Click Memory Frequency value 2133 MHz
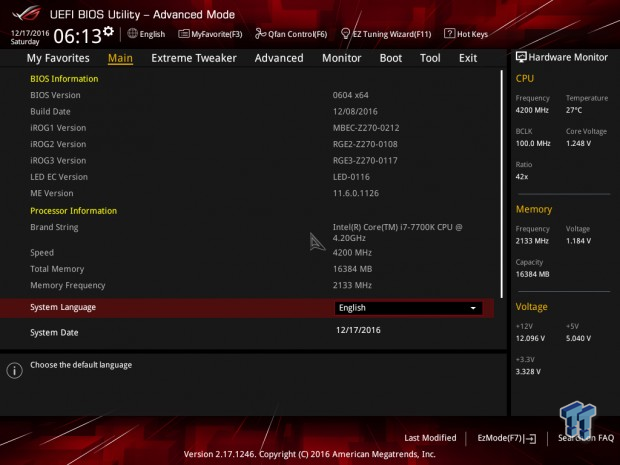620x465 pixels. point(352,285)
